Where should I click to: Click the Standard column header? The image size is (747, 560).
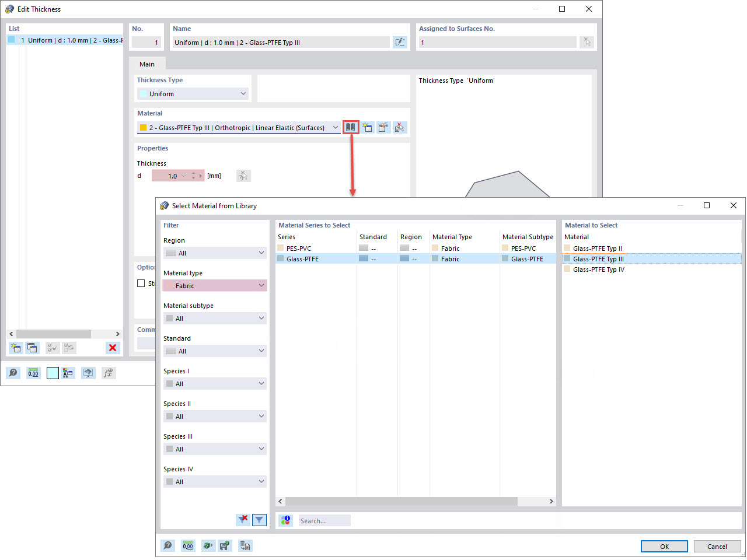[x=376, y=237]
